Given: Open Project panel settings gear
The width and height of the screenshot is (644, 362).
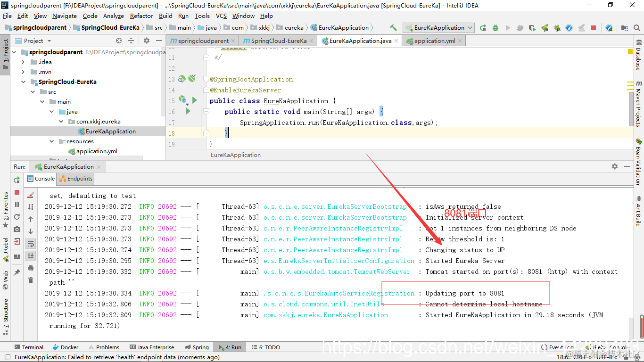Looking at the screenshot, I should click(147, 41).
